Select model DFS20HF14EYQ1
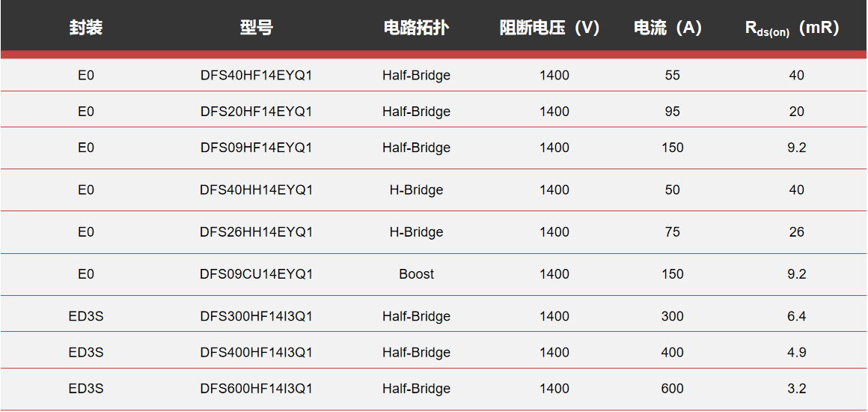Viewport: 868px width, 412px height. (256, 112)
